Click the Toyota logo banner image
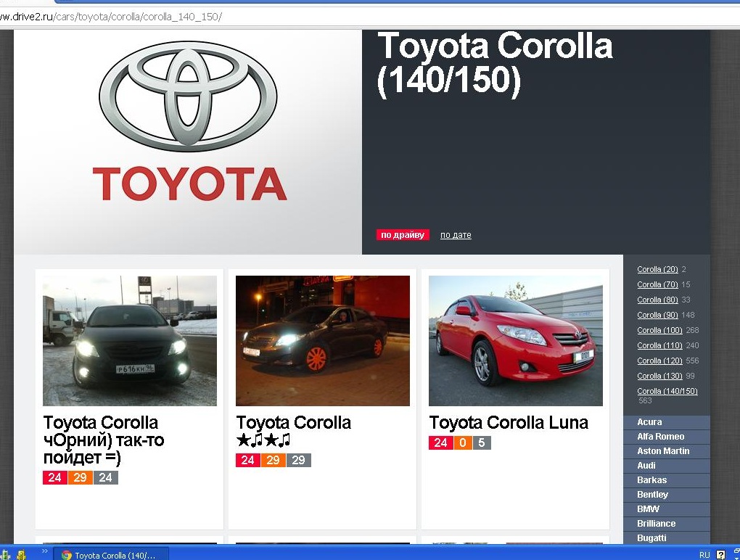Viewport: 740px width, 560px height. point(188,142)
